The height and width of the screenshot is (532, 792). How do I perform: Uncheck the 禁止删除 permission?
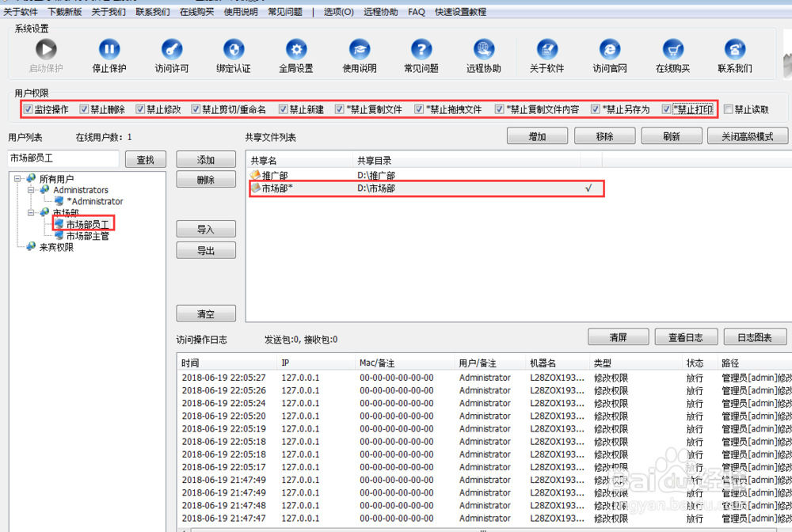coord(83,109)
